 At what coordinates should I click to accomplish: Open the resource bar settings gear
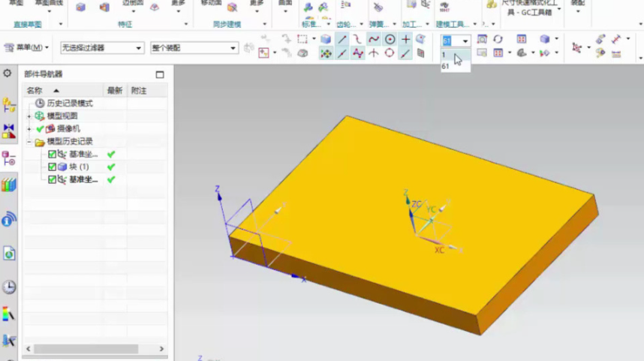point(8,73)
